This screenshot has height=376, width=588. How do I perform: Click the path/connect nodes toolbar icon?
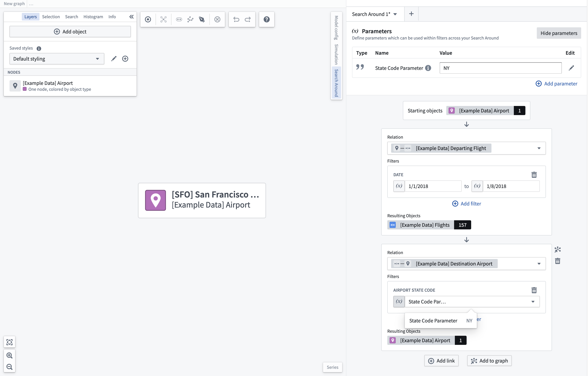[190, 19]
